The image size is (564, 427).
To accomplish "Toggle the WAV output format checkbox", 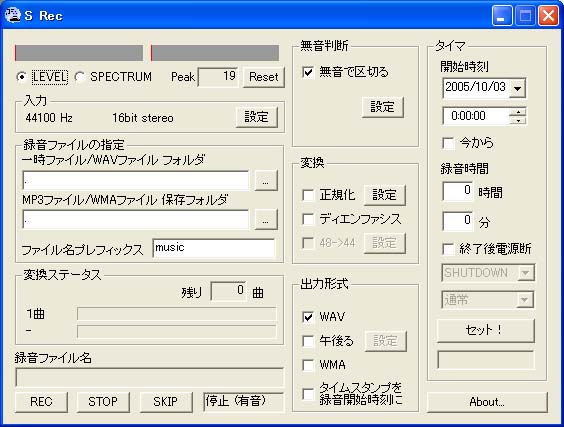I will tap(308, 317).
